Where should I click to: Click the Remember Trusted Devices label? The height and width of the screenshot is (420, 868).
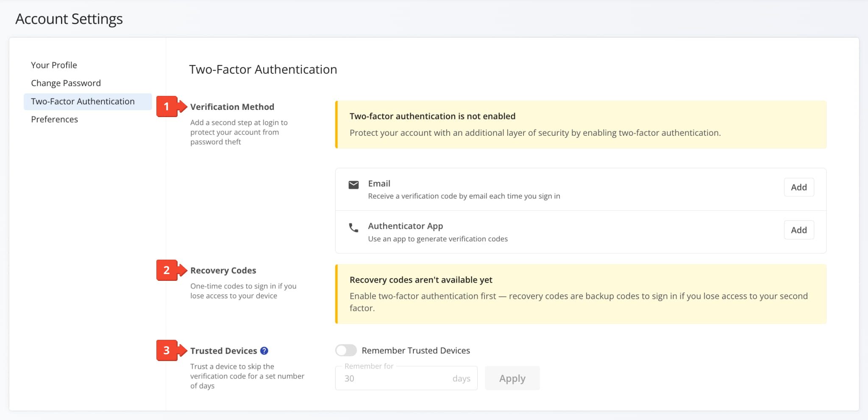(416, 350)
